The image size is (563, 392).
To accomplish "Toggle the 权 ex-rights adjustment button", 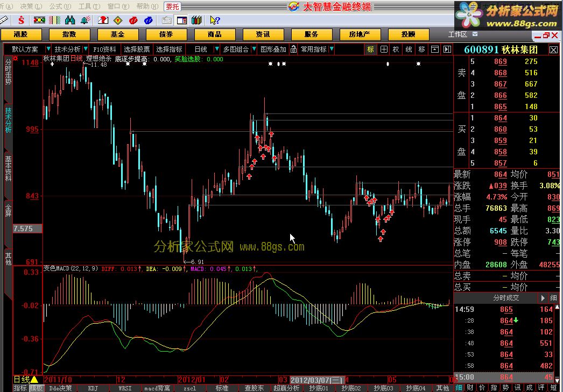I will click(396, 49).
